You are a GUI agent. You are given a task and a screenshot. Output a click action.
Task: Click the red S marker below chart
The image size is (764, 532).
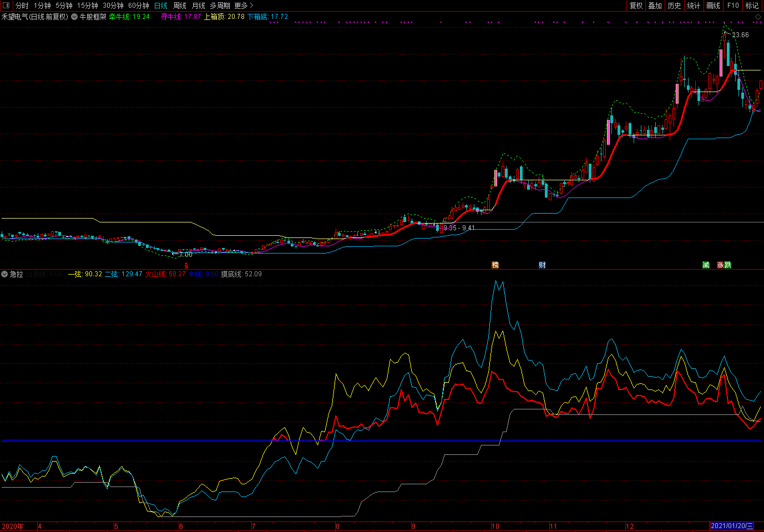coord(186,266)
